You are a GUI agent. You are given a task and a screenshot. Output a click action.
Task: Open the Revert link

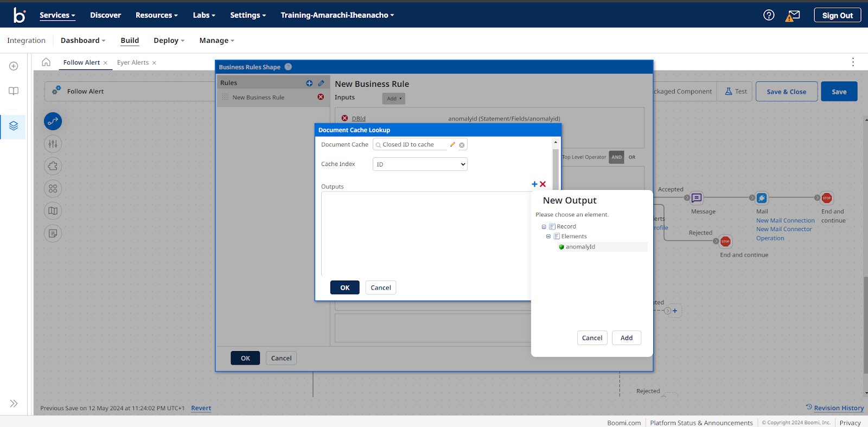[201, 408]
